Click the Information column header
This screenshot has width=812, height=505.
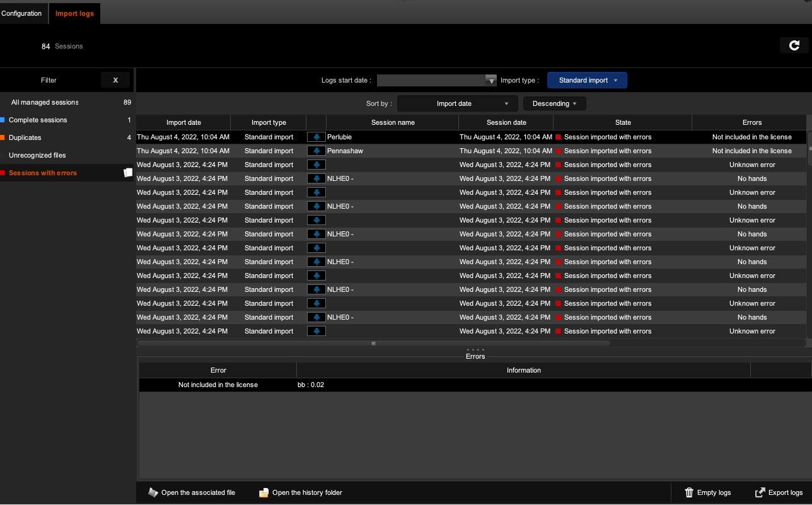523,370
